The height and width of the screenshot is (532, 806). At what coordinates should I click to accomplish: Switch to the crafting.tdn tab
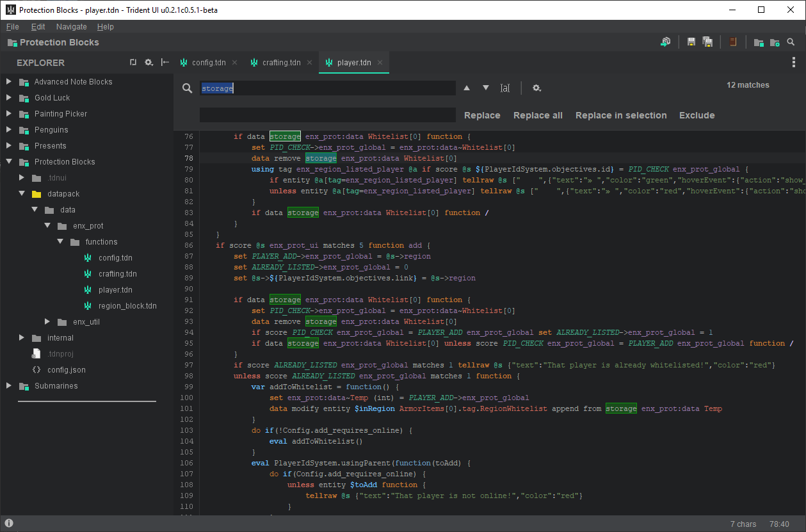tap(280, 63)
